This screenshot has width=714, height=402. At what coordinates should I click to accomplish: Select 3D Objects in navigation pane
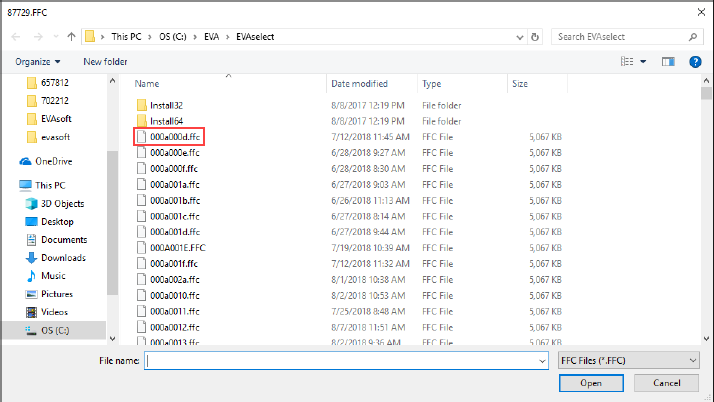[x=63, y=204]
